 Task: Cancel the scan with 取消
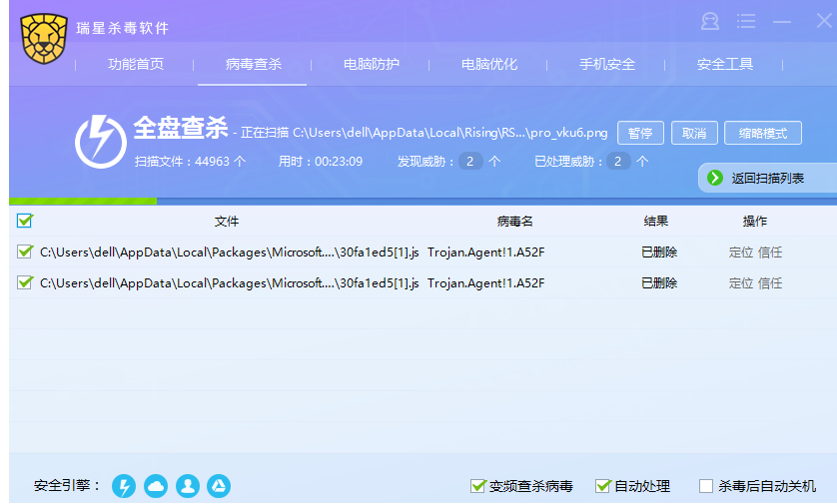[x=694, y=133]
